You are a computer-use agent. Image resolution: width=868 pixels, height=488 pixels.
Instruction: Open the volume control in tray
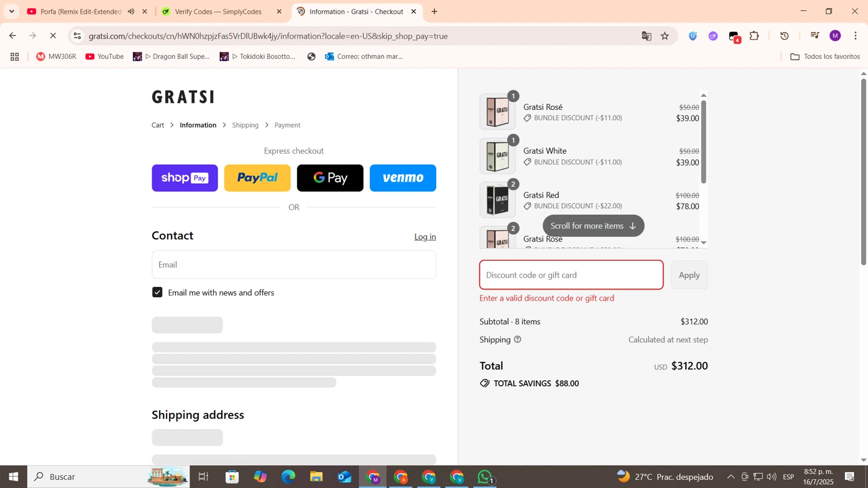point(771,477)
